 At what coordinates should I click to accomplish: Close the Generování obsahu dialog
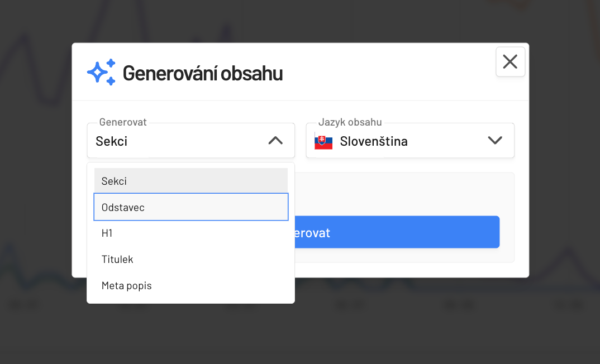tap(510, 61)
